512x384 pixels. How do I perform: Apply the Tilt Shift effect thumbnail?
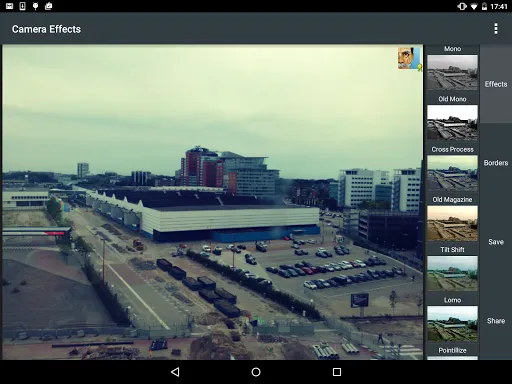click(x=452, y=274)
